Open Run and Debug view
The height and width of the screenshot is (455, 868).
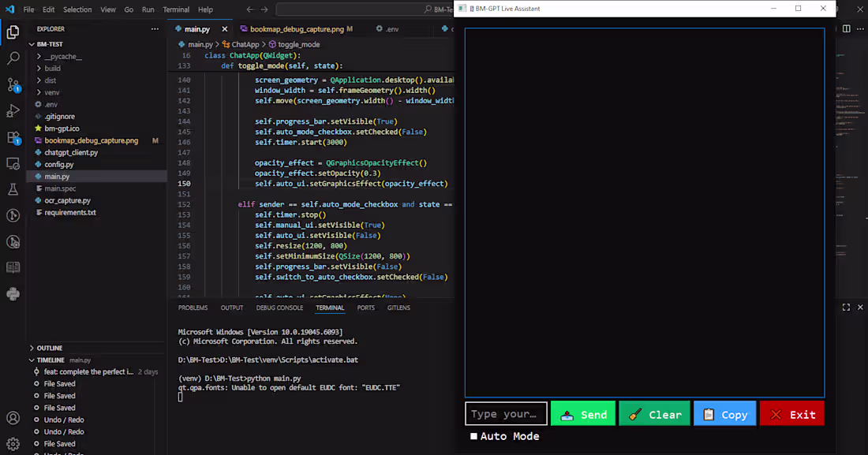coord(13,110)
